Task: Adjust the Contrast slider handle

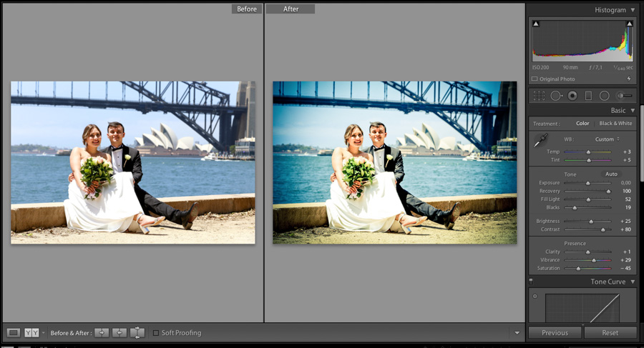Action: pyautogui.click(x=603, y=229)
